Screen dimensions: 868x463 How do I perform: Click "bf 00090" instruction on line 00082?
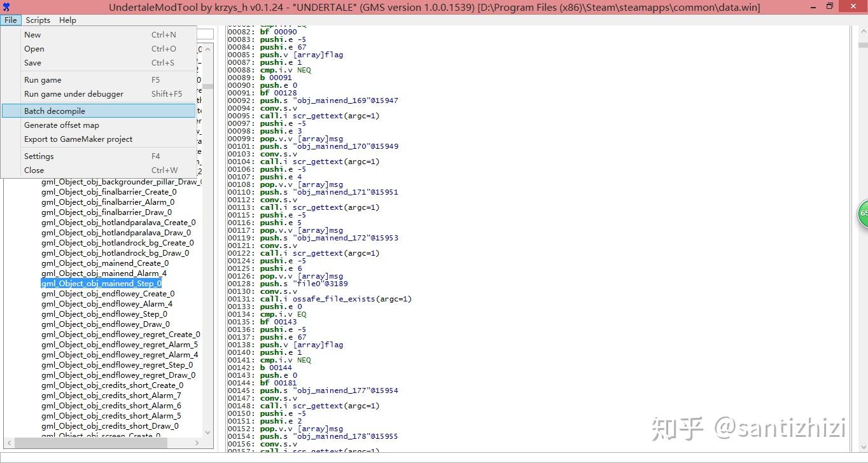point(279,32)
